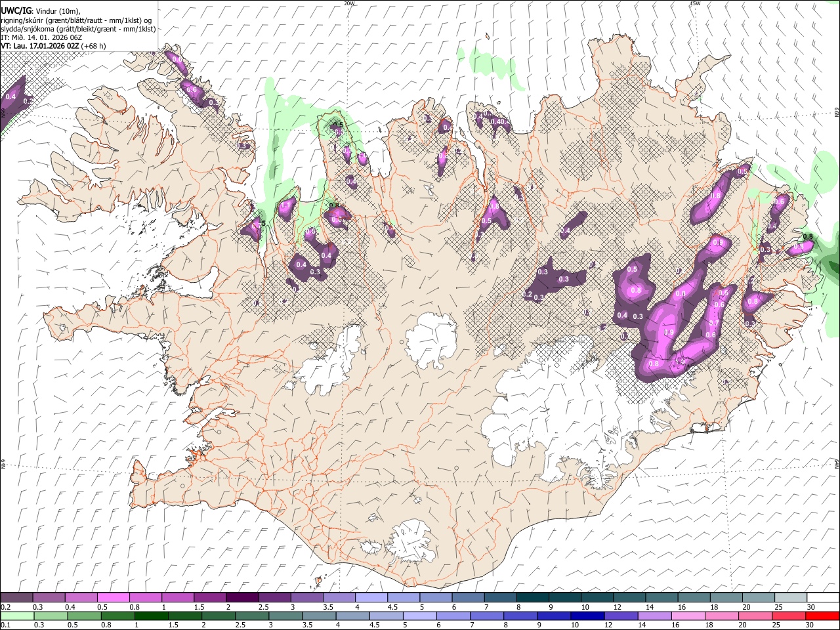Select the 3 purple swatch in snow scale

(306, 598)
